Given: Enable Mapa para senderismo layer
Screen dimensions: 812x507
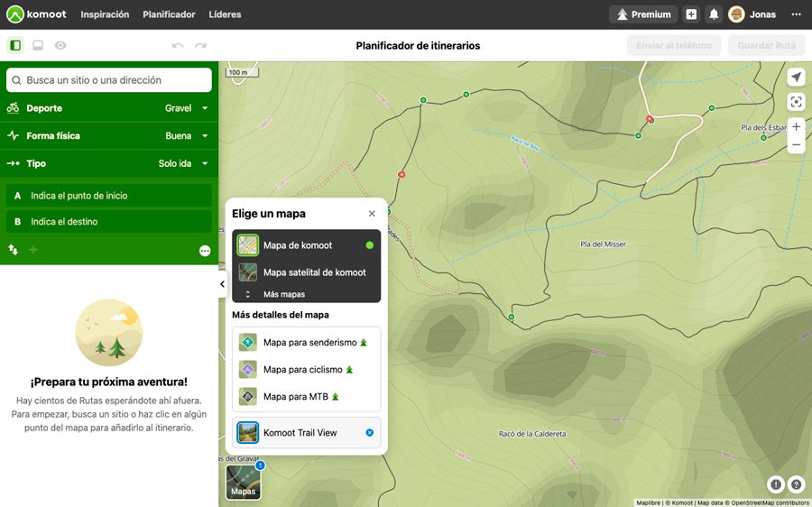Looking at the screenshot, I should click(x=306, y=342).
